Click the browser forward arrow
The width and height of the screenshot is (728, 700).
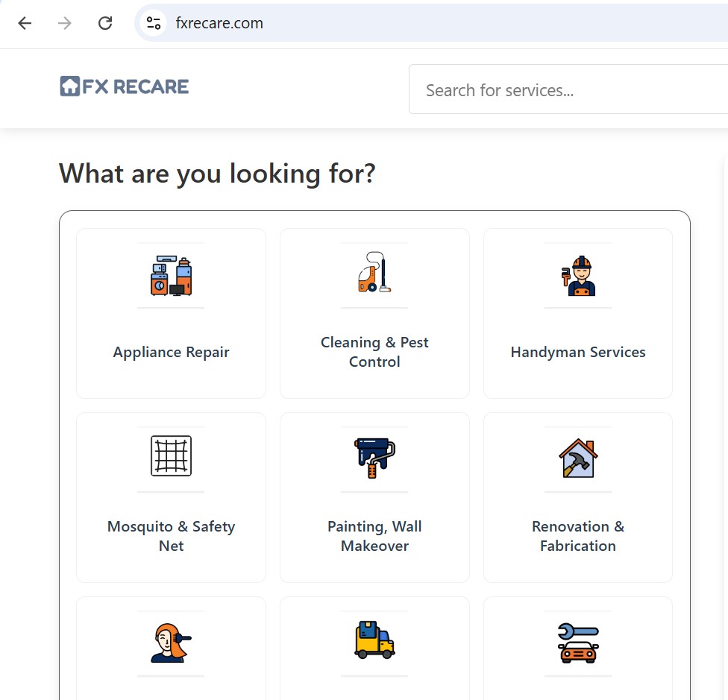point(66,23)
